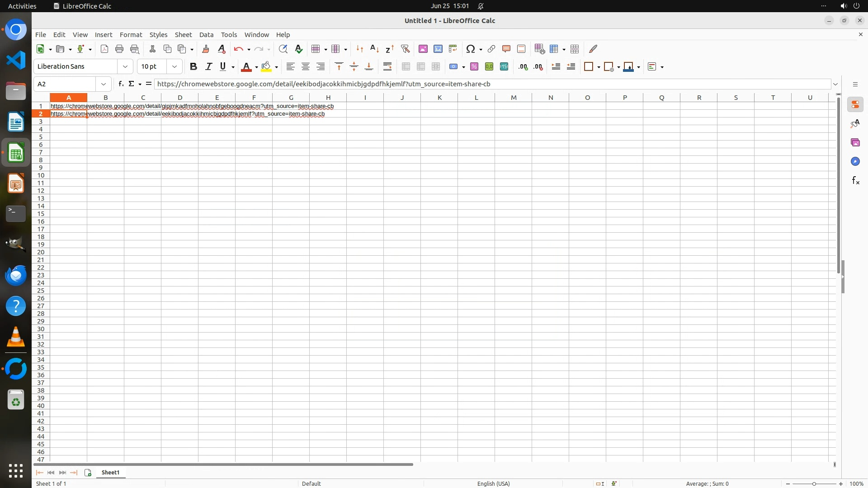Click the AutoFilter funnel icon
Image resolution: width=868 pixels, height=488 pixels.
click(405, 49)
